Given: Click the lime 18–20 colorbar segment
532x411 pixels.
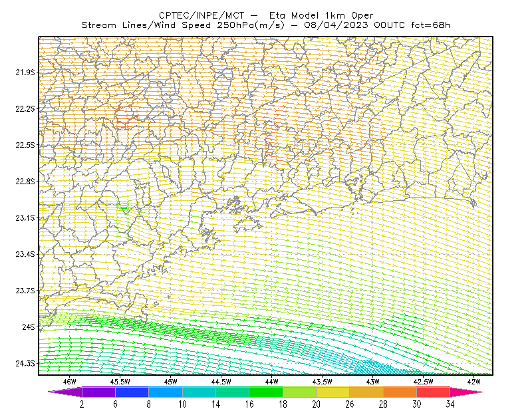Looking at the screenshot, I should pyautogui.click(x=299, y=392).
